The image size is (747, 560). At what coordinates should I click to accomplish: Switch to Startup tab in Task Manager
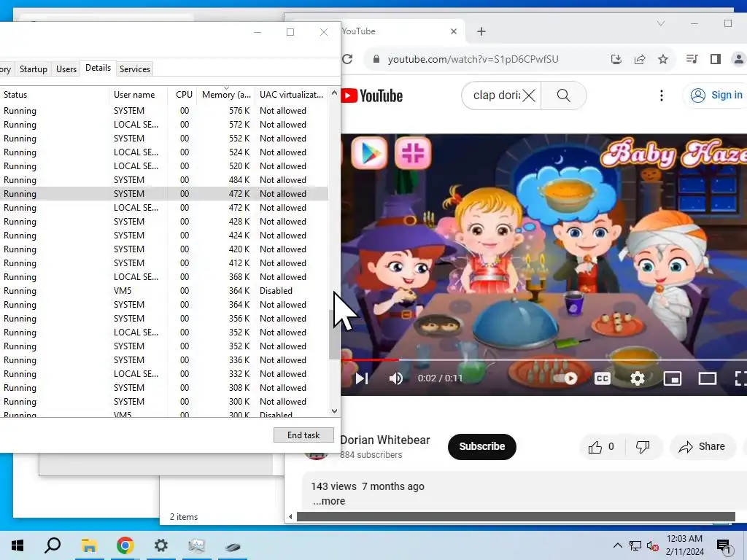point(34,69)
